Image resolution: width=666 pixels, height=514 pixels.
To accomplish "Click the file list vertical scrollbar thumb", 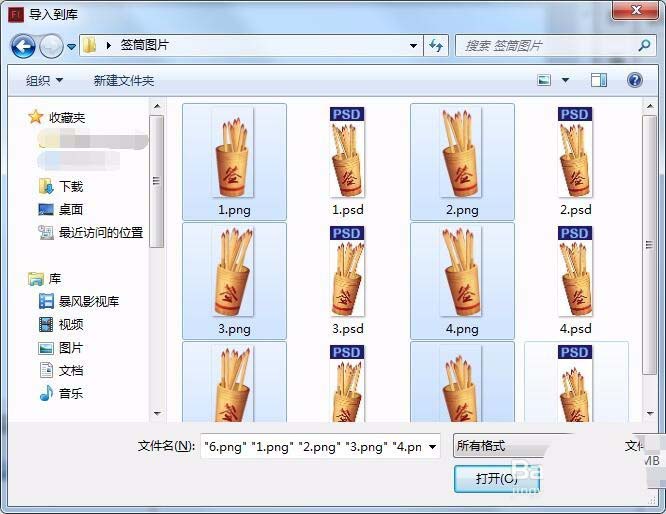I will (x=649, y=245).
